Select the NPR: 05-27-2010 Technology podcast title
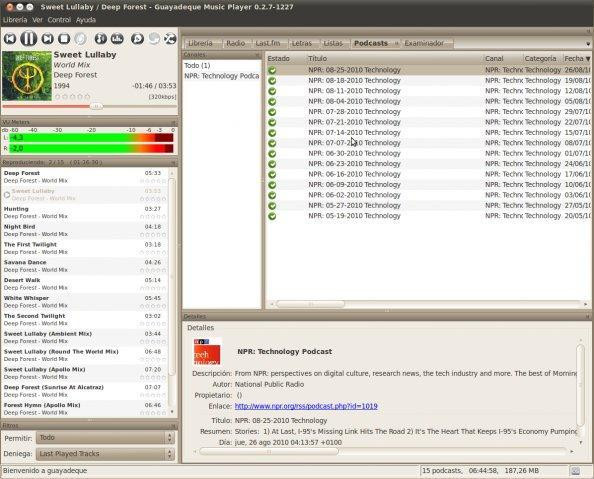Screen dimensions: 594x479 pyautogui.click(x=354, y=205)
